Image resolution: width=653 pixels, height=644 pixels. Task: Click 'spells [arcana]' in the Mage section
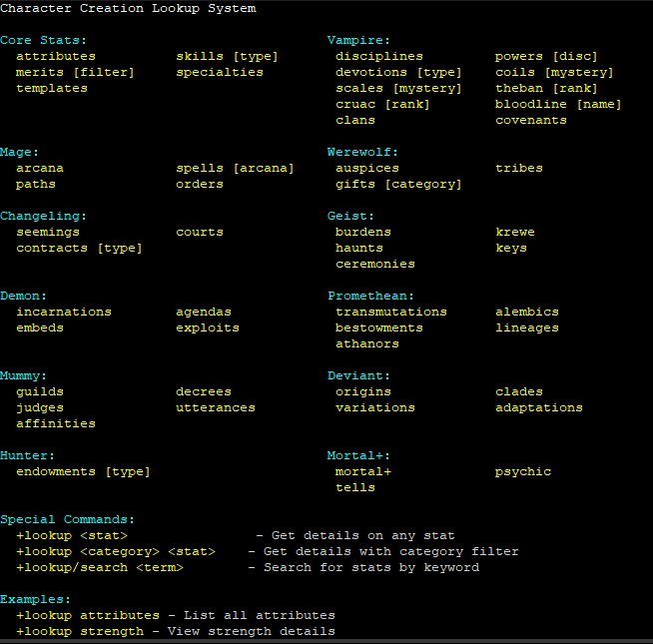[235, 169]
